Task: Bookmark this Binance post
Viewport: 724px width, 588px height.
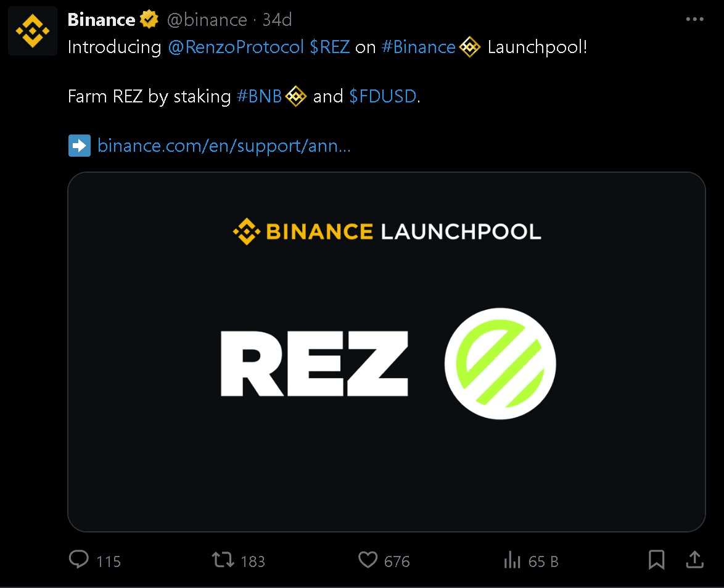Action: (x=656, y=560)
